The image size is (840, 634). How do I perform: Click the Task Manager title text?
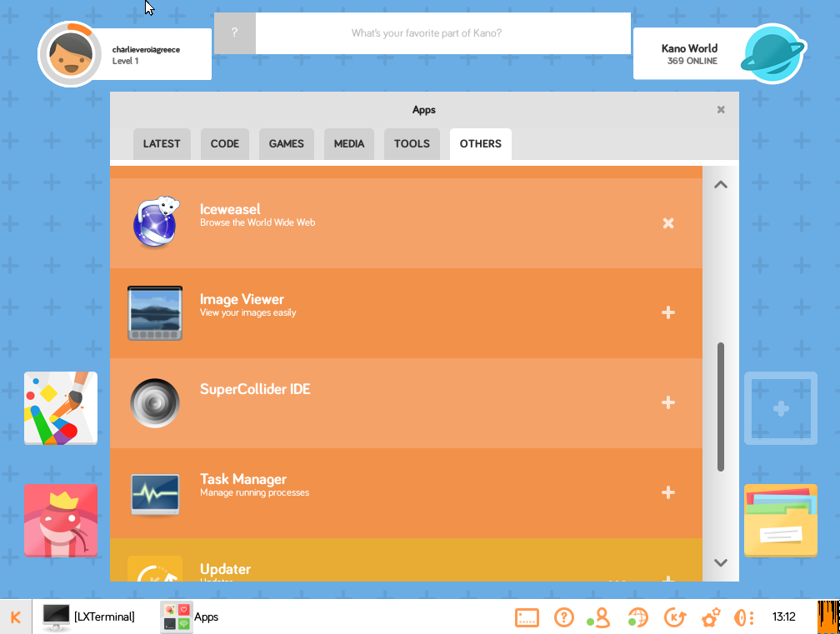point(243,479)
